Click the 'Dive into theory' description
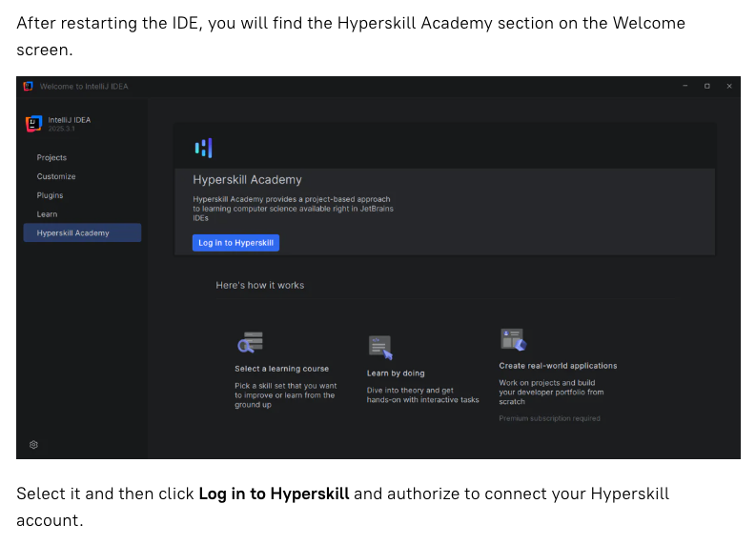Viewport: 756px width, 544px height. pos(423,395)
